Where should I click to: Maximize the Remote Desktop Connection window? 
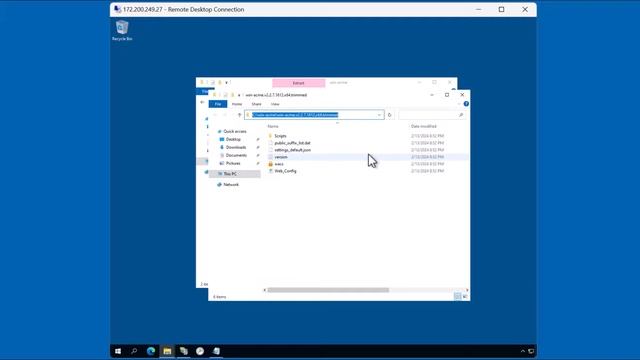click(x=502, y=9)
